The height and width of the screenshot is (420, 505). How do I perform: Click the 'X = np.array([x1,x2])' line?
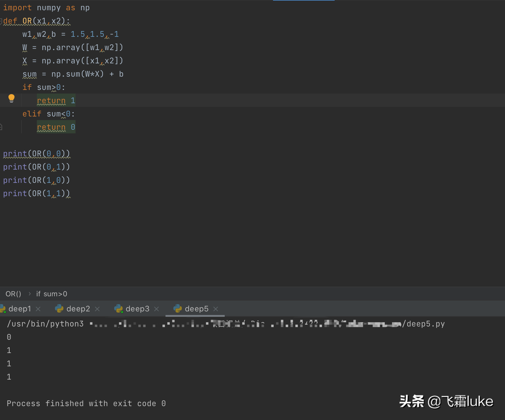[73, 61]
